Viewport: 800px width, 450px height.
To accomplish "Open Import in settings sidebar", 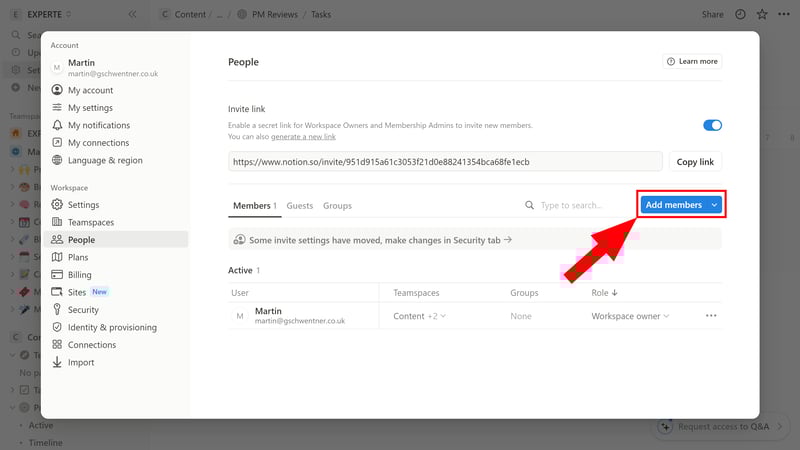I will (x=81, y=362).
